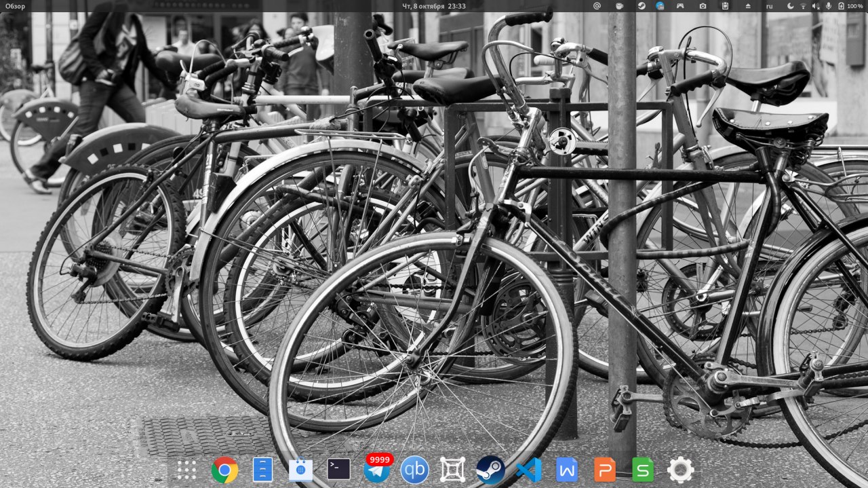Launch WPS Writer from the dock

coord(567,470)
